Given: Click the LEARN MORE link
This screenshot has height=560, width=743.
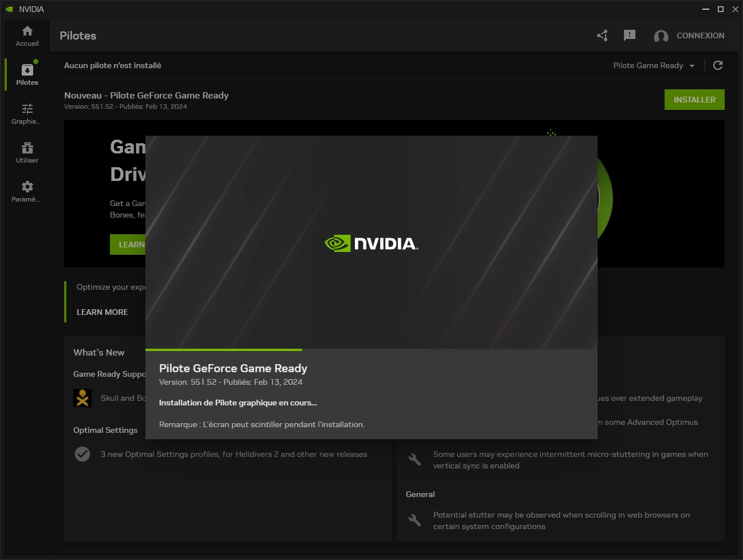Looking at the screenshot, I should (x=102, y=312).
